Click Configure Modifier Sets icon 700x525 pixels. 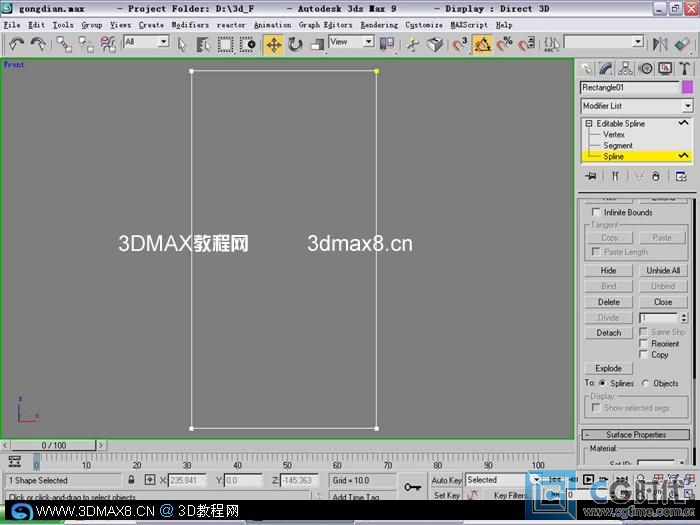point(681,176)
